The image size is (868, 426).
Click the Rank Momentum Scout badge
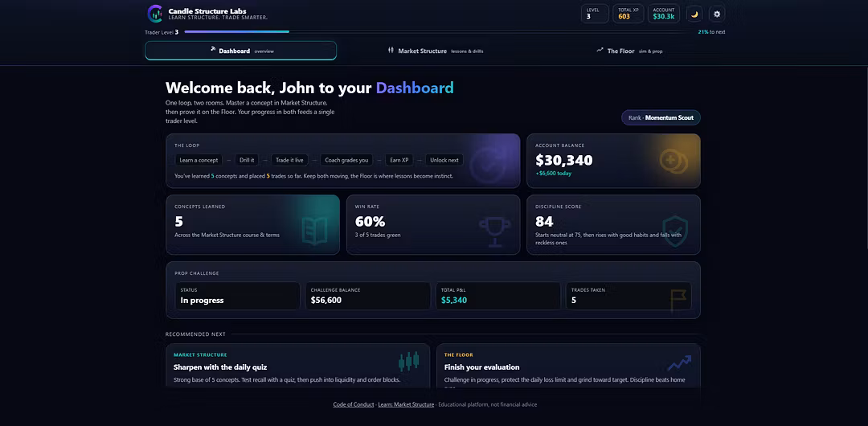coord(661,117)
